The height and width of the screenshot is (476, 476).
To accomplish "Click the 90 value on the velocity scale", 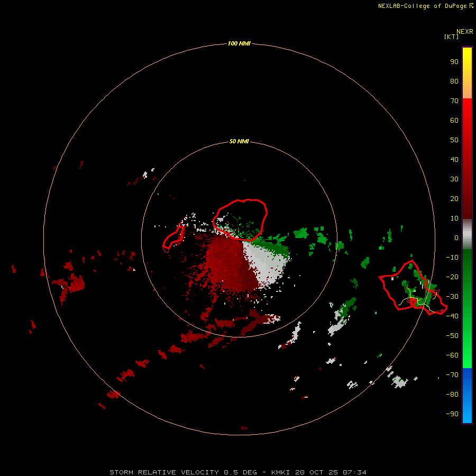I will (x=454, y=62).
